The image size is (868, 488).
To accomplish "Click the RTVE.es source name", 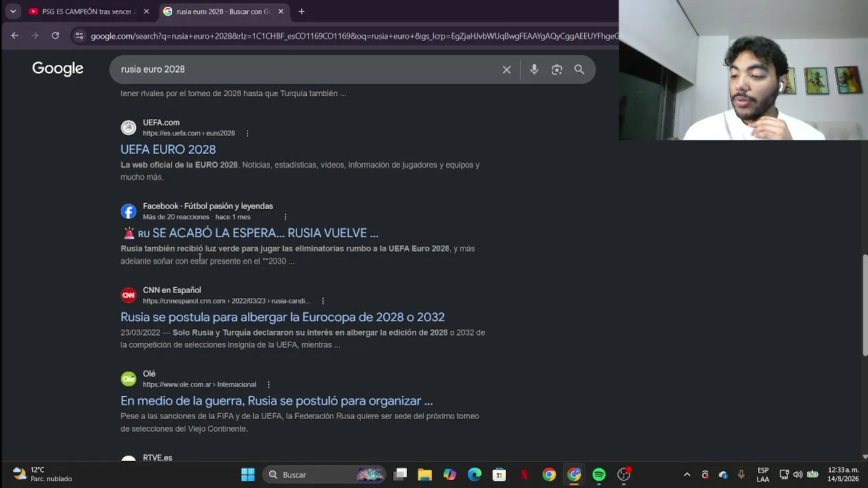I will tap(157, 458).
